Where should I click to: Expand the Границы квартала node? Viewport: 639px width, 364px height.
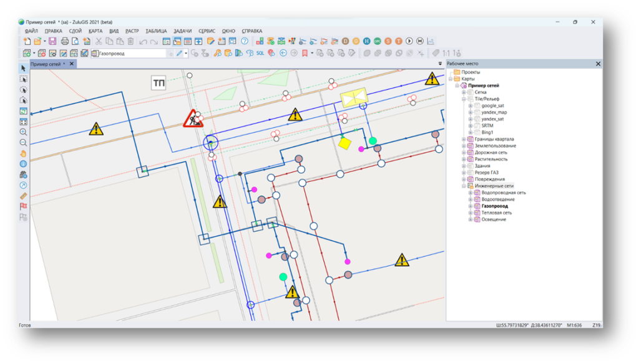click(464, 139)
